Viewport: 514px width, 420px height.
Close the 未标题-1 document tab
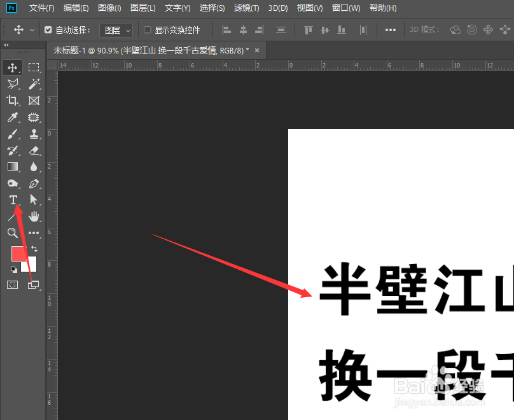257,50
